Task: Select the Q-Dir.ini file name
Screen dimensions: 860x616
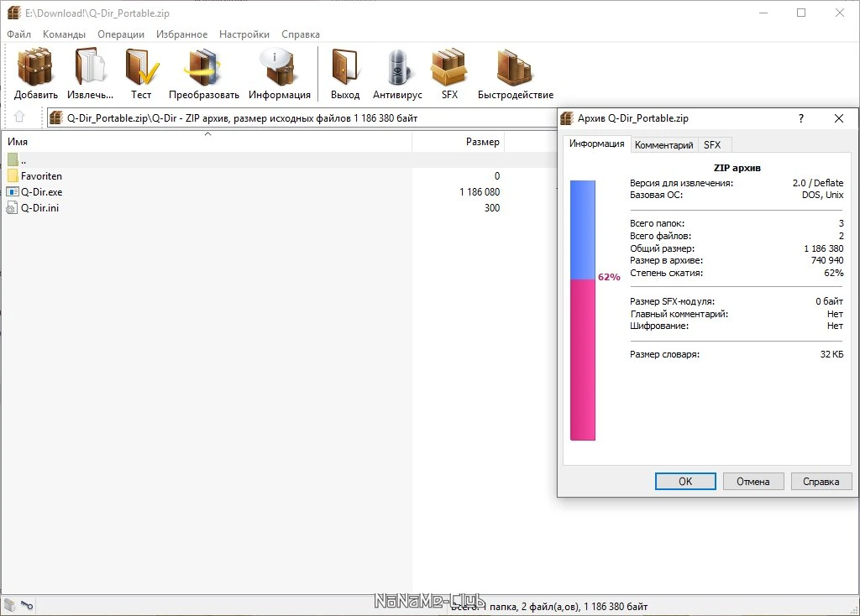Action: [x=39, y=207]
